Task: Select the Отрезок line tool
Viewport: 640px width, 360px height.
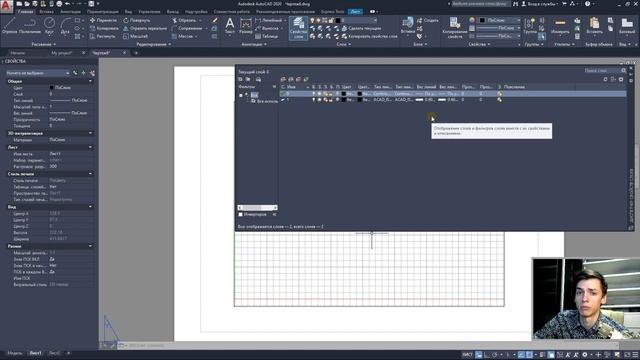Action: point(9,26)
